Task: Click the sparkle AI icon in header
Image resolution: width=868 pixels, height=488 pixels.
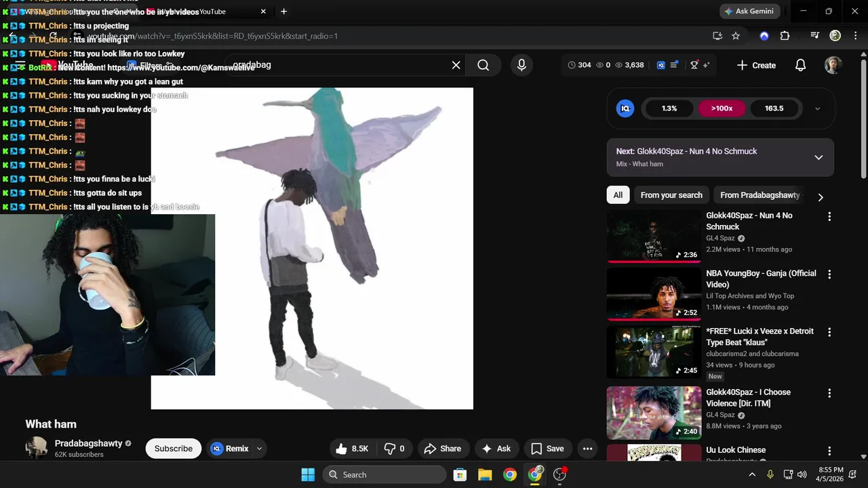Action: click(x=706, y=65)
